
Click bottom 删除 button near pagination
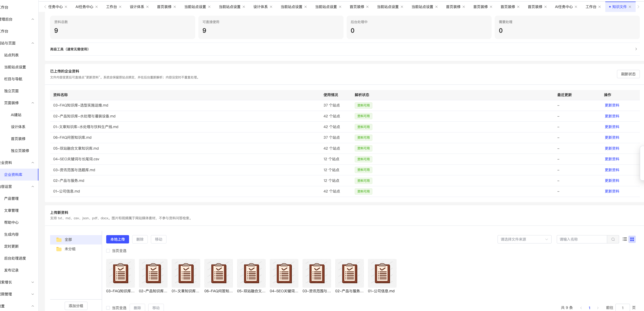click(x=137, y=308)
